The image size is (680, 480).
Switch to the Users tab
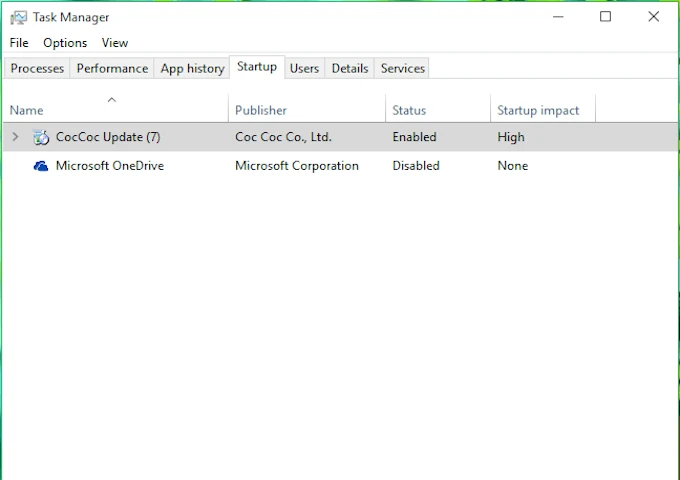(x=304, y=69)
